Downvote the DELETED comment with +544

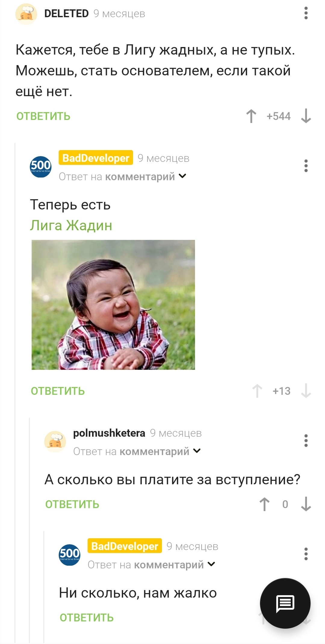click(306, 116)
